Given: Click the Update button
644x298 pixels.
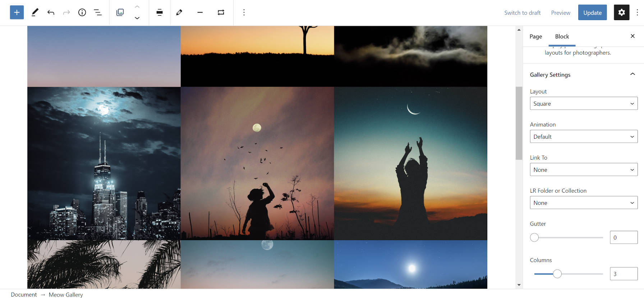Looking at the screenshot, I should [593, 13].
